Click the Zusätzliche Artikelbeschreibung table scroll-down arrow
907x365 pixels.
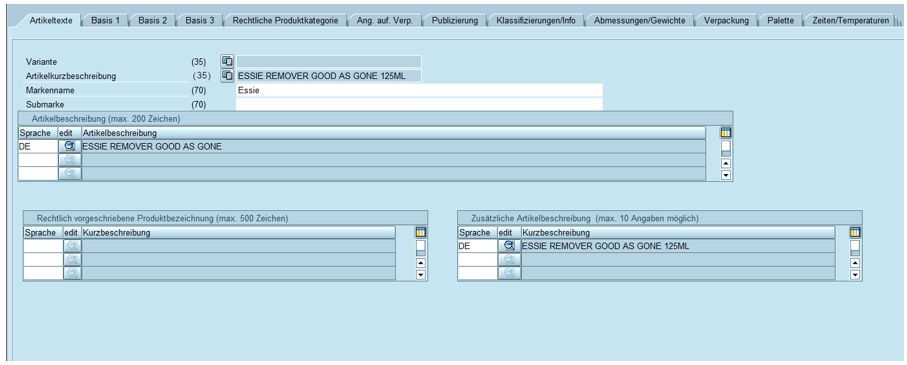click(855, 274)
